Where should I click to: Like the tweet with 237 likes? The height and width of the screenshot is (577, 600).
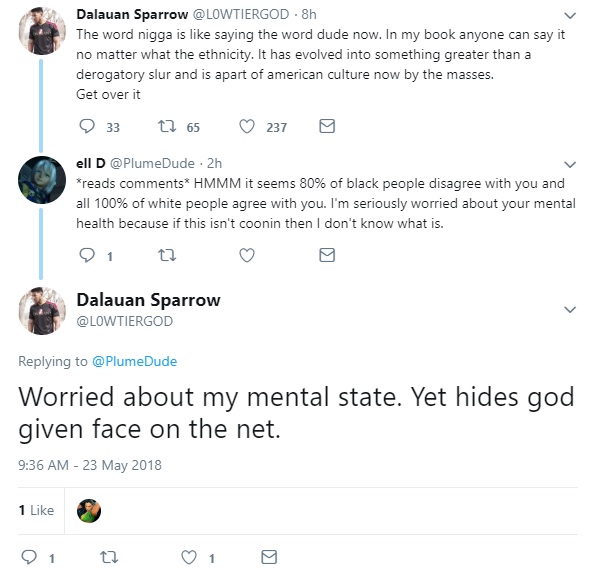[x=247, y=126]
